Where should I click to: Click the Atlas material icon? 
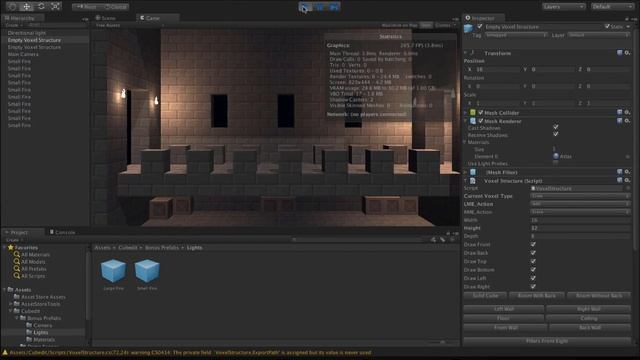pyautogui.click(x=556, y=156)
